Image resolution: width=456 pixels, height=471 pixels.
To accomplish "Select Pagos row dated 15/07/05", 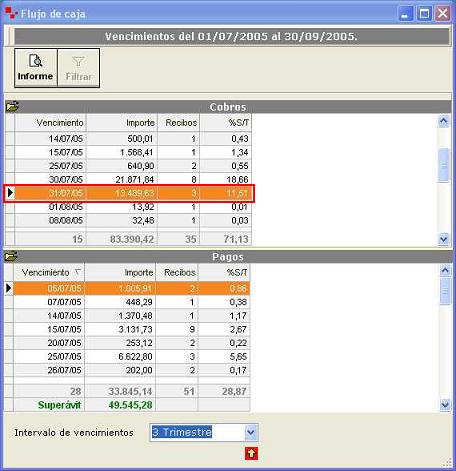I will [x=131, y=329].
